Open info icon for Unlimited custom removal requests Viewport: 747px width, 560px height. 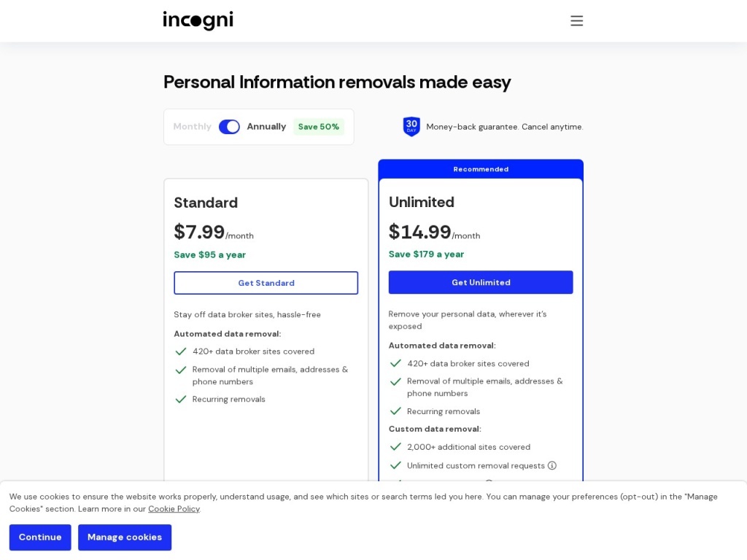coord(551,466)
